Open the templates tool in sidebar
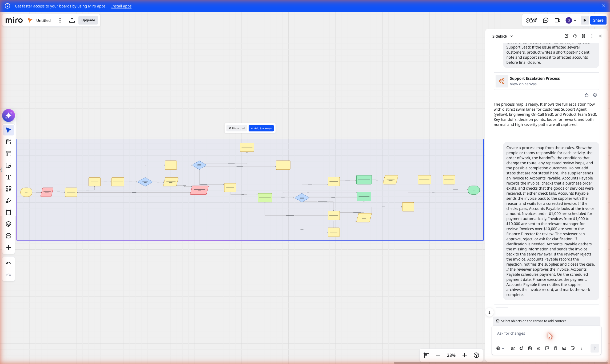Image resolution: width=610 pixels, height=364 pixels. [9, 154]
